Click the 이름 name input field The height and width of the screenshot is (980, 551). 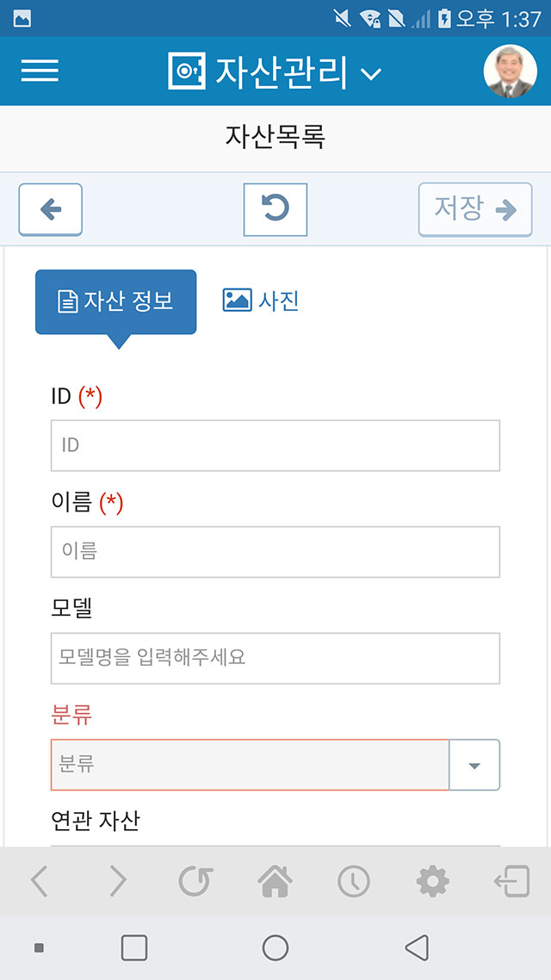pos(275,552)
